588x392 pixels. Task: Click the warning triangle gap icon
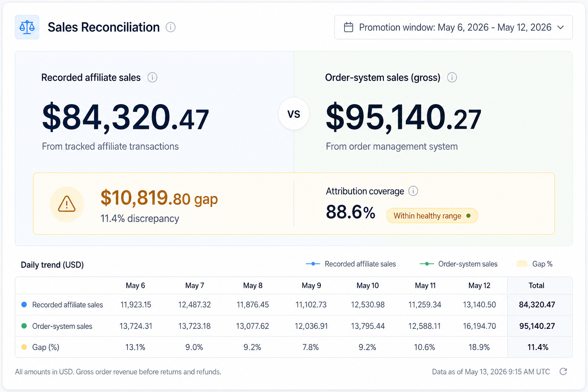(x=67, y=204)
